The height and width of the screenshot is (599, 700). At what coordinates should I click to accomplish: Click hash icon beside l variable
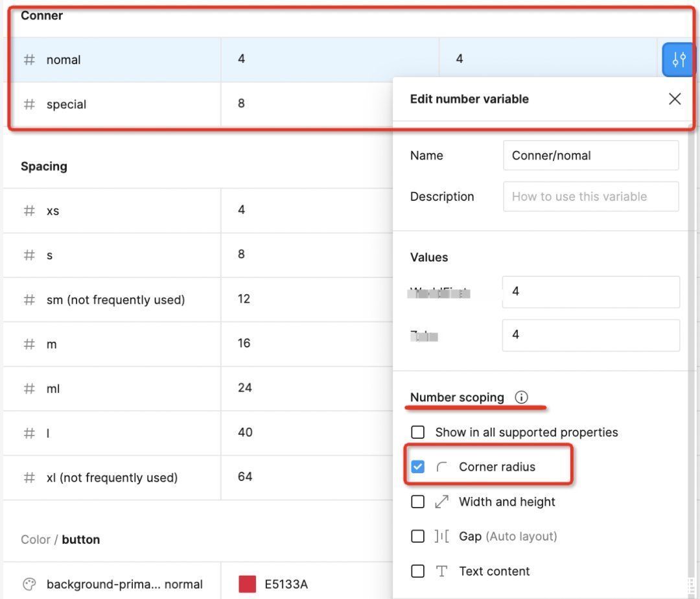[x=29, y=433]
